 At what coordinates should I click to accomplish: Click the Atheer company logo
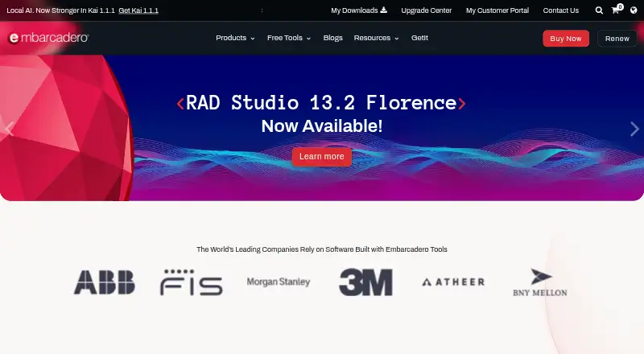(x=453, y=282)
